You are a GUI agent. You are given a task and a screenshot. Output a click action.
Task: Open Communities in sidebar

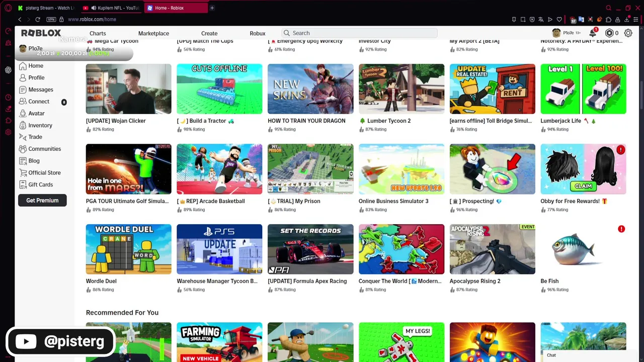click(x=40, y=149)
